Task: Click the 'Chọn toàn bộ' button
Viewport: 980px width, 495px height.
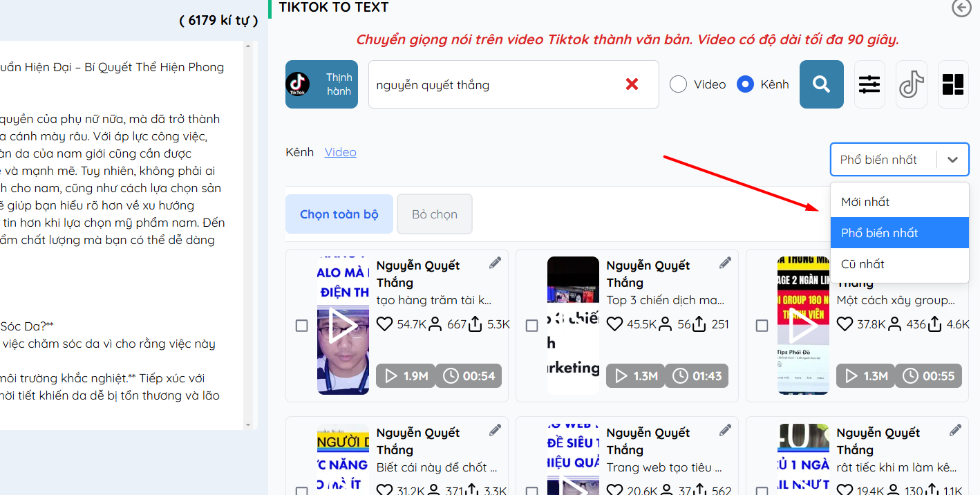Action: coord(339,214)
